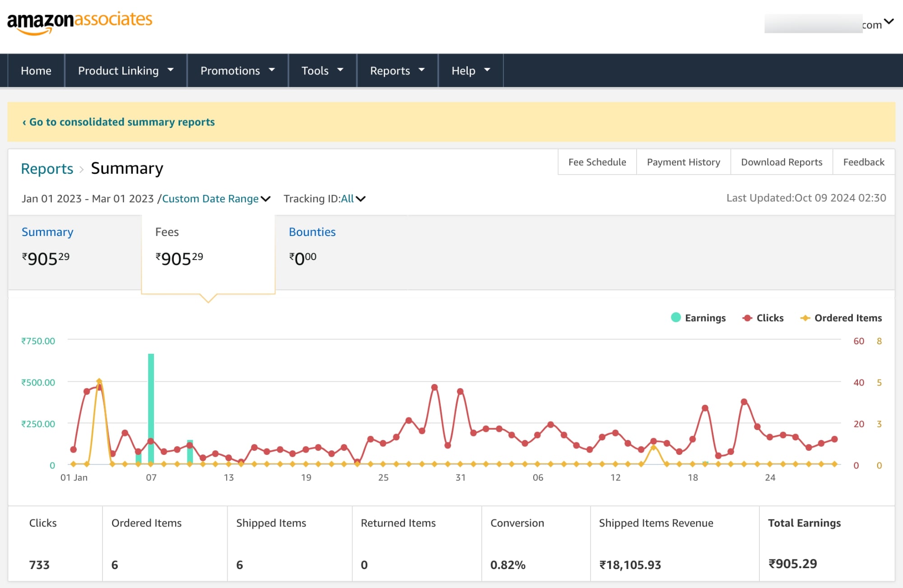Click the Returned Items column header
903x588 pixels.
pyautogui.click(x=398, y=523)
